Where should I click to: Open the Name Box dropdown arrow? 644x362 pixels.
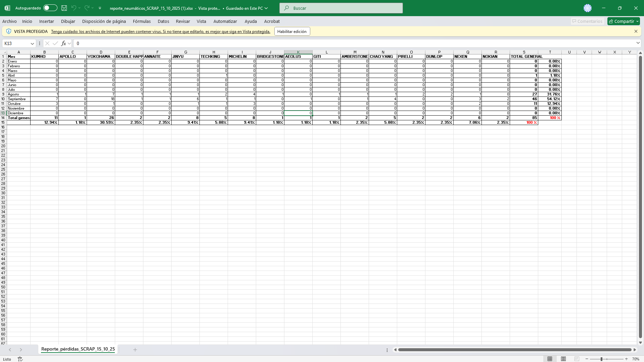pos(32,43)
